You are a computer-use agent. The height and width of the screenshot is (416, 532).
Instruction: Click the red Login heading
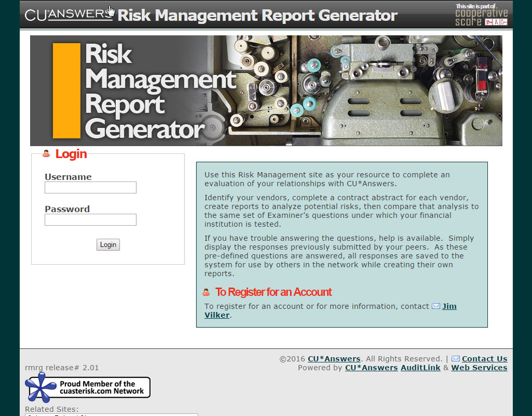71,154
